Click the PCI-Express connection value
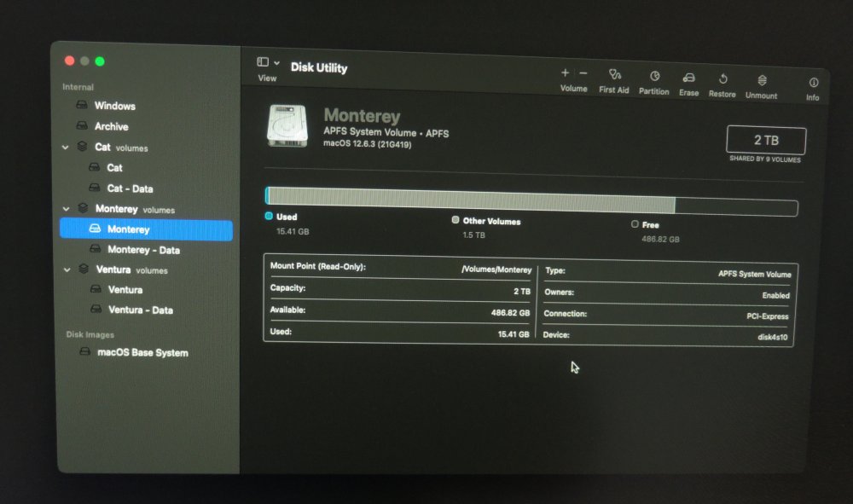The image size is (853, 504). pyautogui.click(x=767, y=316)
